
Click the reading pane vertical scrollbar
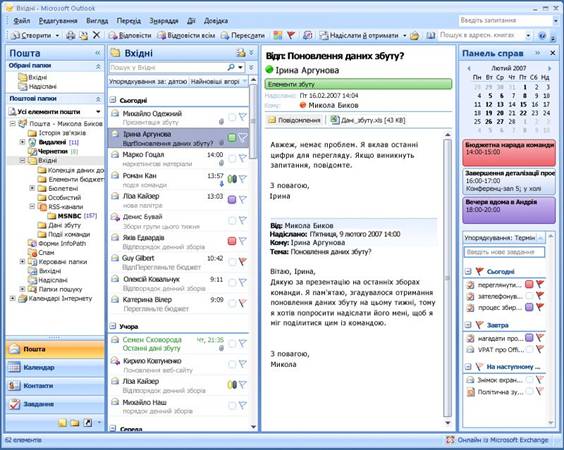pyautogui.click(x=447, y=278)
